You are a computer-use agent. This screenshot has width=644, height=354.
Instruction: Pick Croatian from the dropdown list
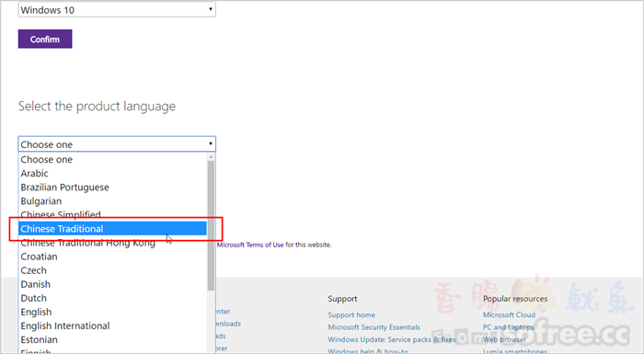(113, 257)
